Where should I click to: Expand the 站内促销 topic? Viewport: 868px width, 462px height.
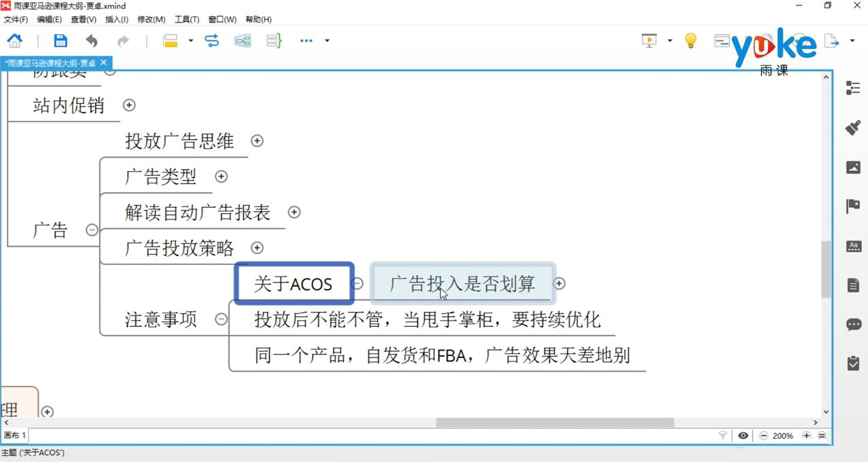(129, 105)
